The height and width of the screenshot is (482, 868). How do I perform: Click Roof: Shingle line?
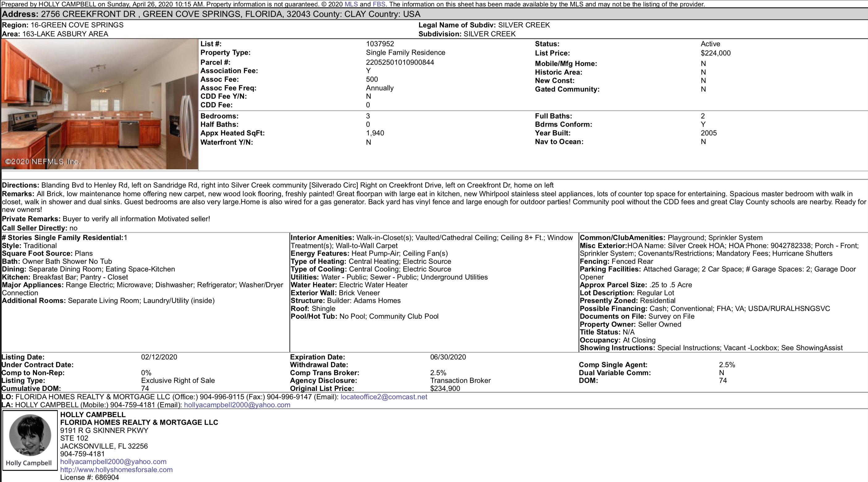313,309
